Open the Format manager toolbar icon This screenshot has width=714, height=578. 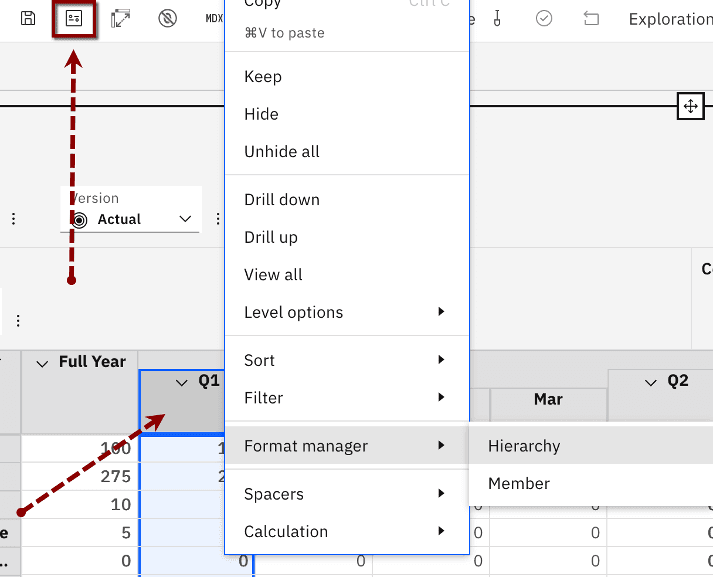73,18
